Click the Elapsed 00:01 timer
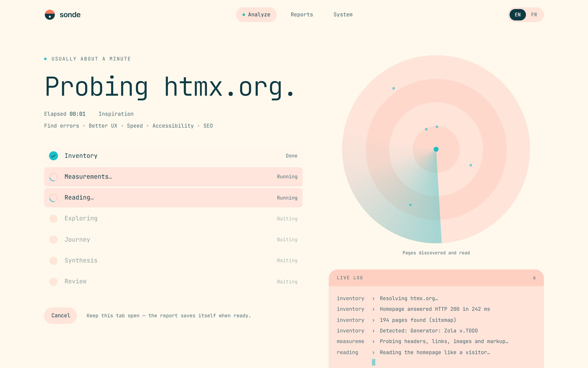 (x=65, y=114)
